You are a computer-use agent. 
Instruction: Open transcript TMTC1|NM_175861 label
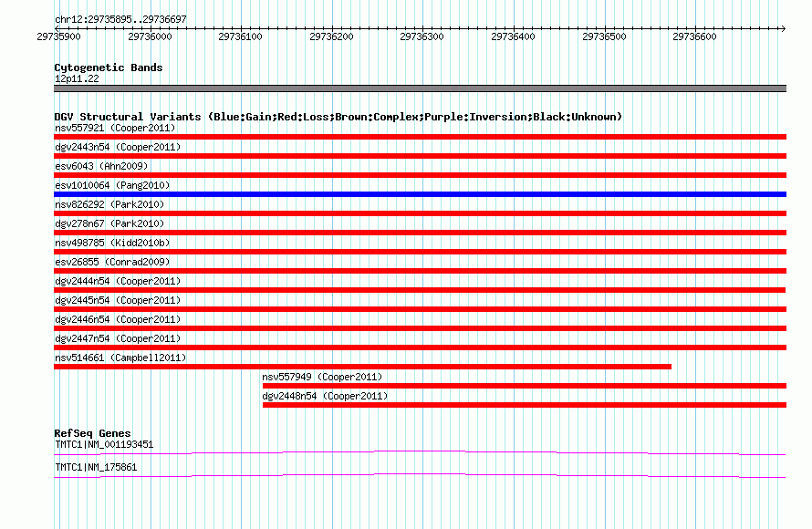[x=96, y=467]
